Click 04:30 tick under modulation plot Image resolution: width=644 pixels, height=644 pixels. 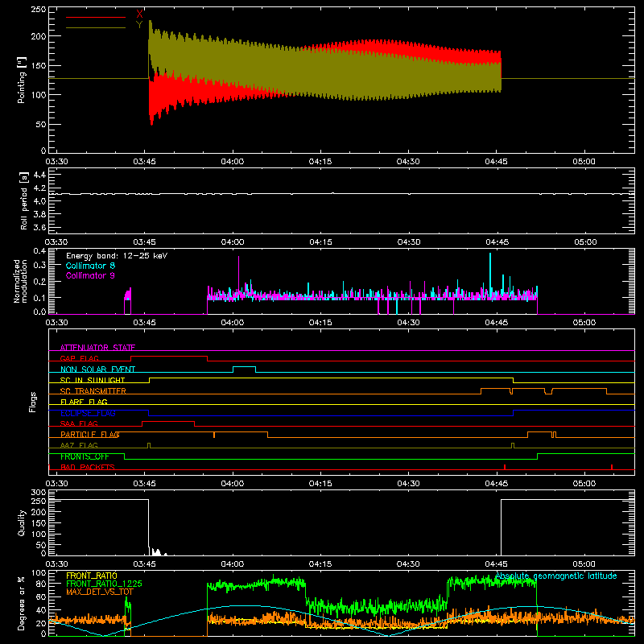click(408, 323)
